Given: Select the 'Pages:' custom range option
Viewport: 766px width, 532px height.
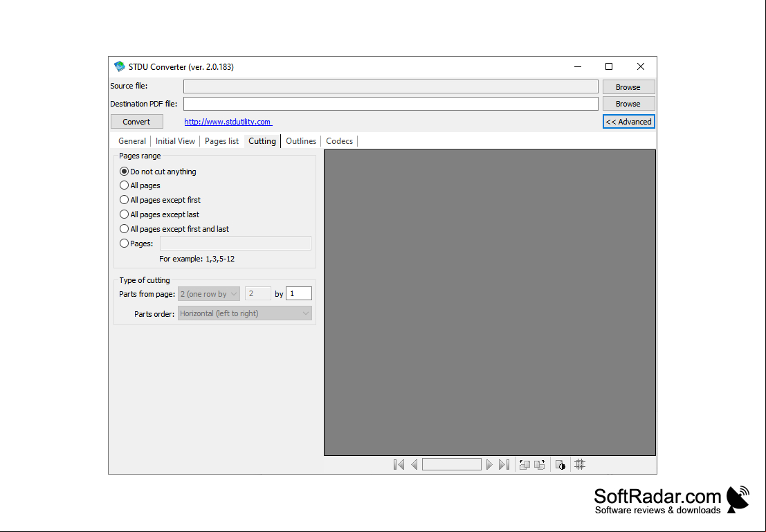Looking at the screenshot, I should [136, 244].
